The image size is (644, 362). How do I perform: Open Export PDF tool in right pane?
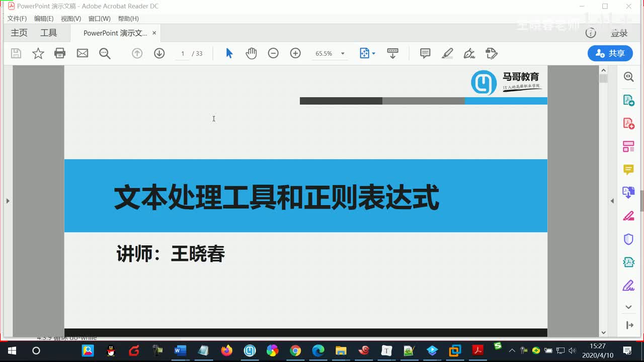628,100
